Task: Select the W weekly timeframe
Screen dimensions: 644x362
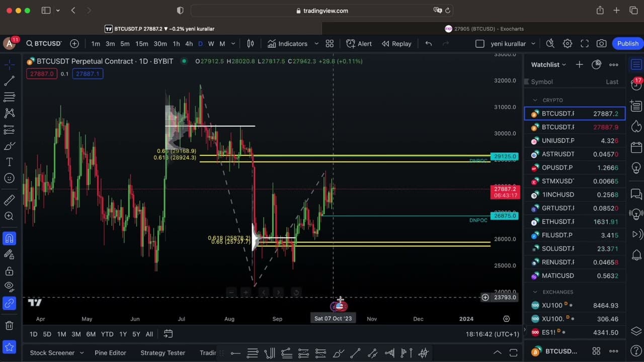Action: click(211, 44)
